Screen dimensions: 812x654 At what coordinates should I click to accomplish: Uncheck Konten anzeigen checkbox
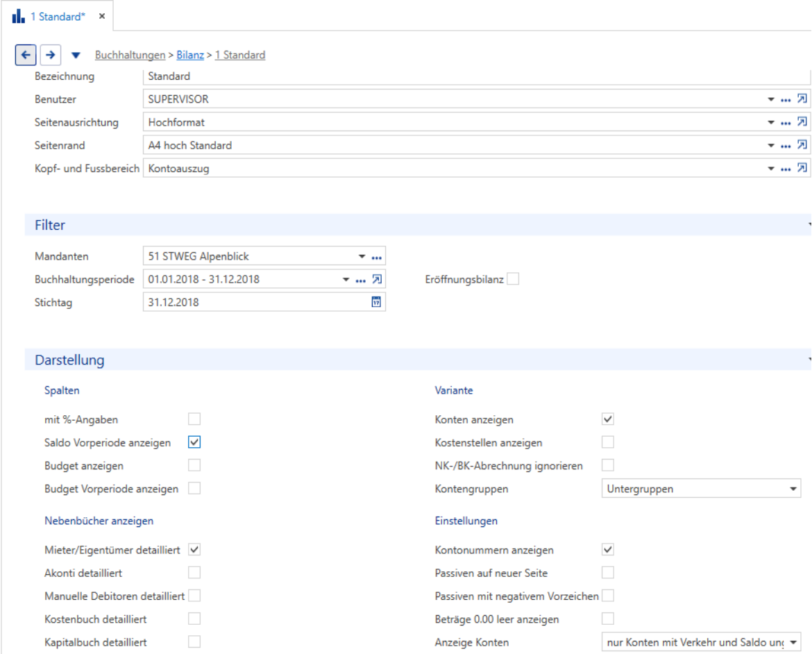pos(608,419)
